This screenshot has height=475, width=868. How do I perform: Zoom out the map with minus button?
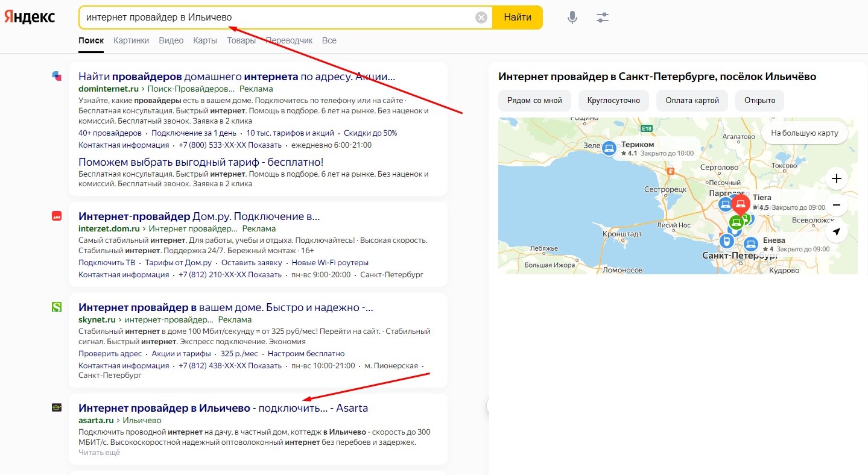(836, 205)
